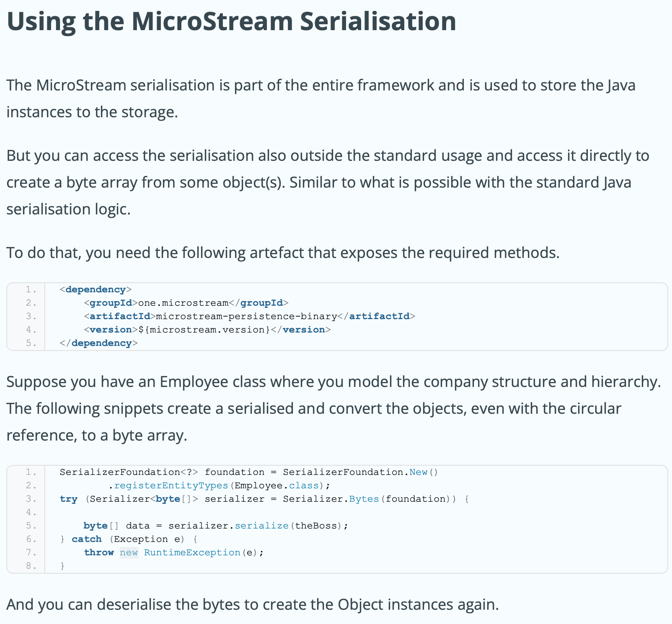
Task: Click the registerEntityTypes method name
Action: (171, 485)
